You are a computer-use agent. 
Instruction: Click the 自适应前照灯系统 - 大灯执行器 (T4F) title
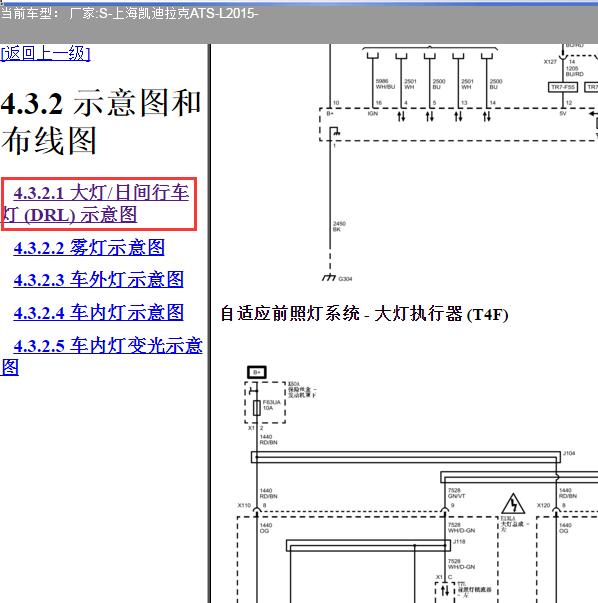pyautogui.click(x=364, y=314)
